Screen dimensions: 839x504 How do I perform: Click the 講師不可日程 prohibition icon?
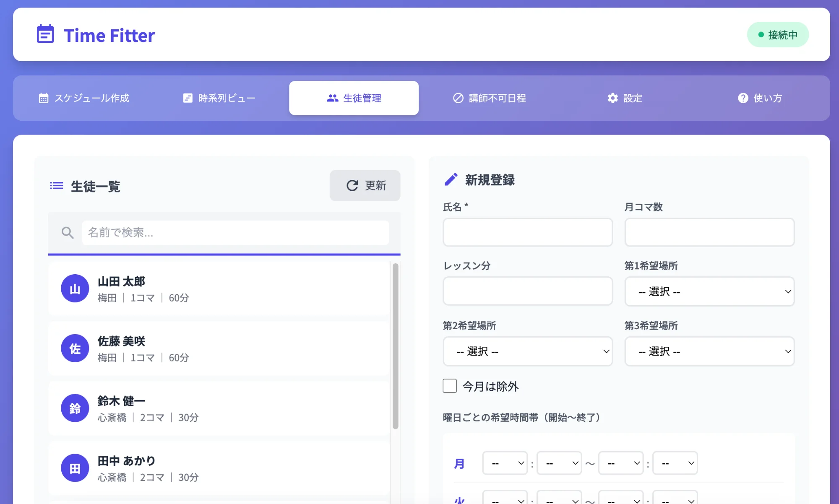click(458, 98)
